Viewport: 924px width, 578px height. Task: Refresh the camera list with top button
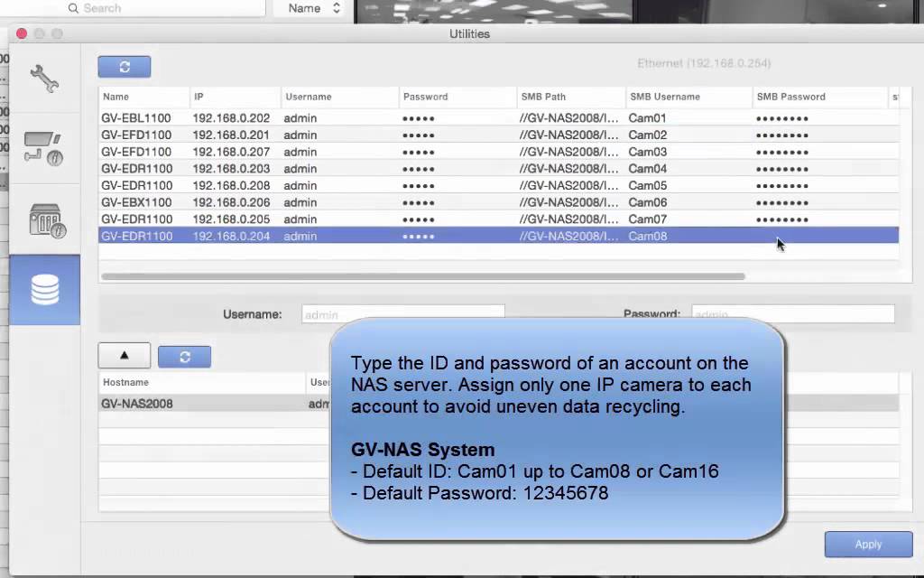point(125,67)
